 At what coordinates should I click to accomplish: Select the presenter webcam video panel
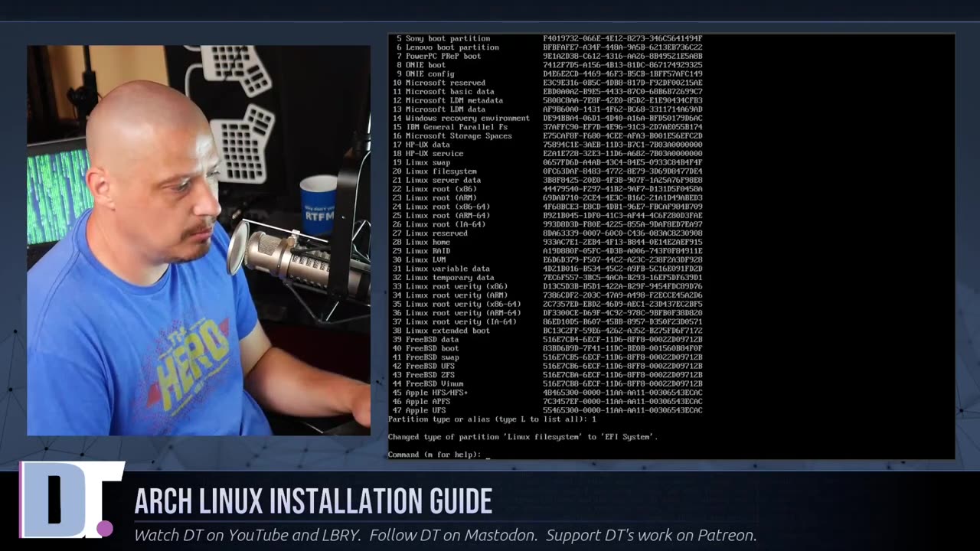tap(198, 240)
